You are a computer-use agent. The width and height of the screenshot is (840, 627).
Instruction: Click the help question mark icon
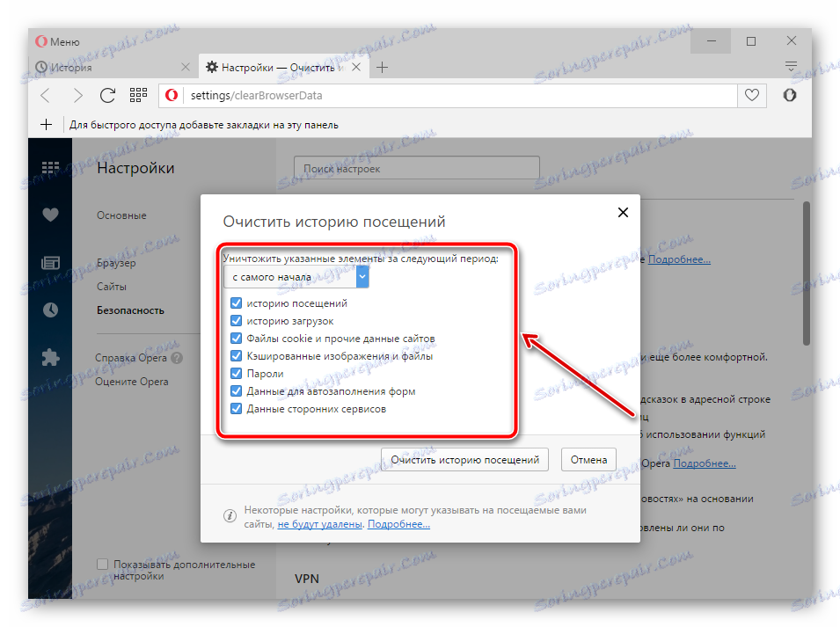click(x=177, y=358)
